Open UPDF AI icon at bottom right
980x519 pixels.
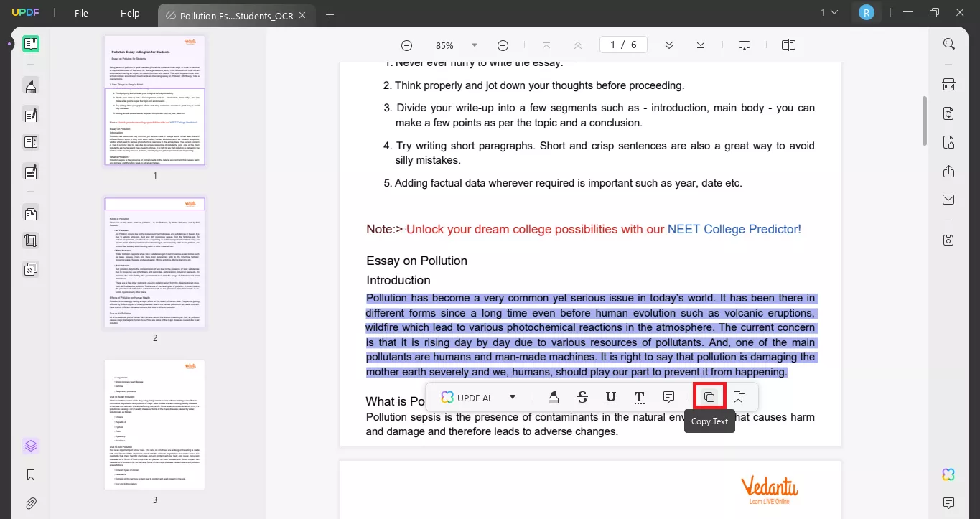[949, 474]
